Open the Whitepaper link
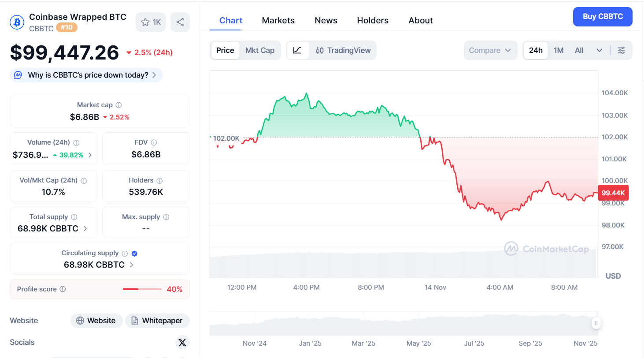The width and height of the screenshot is (644, 358). pos(157,321)
